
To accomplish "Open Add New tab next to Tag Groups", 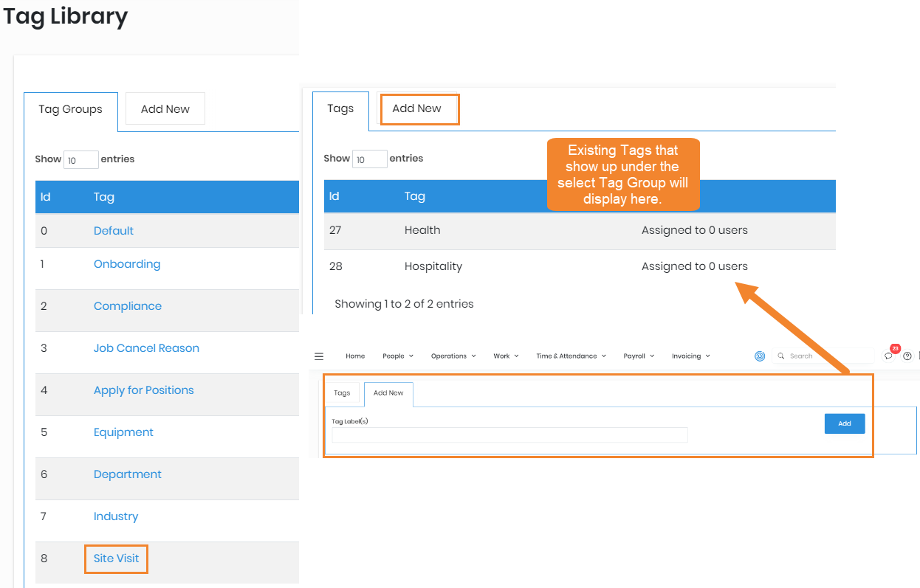I will [165, 109].
